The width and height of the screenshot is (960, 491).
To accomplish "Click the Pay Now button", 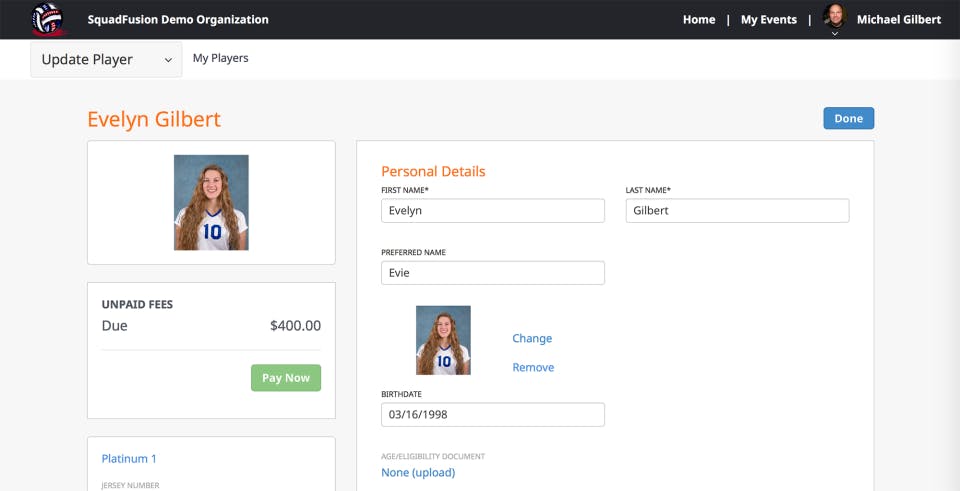I will 286,378.
